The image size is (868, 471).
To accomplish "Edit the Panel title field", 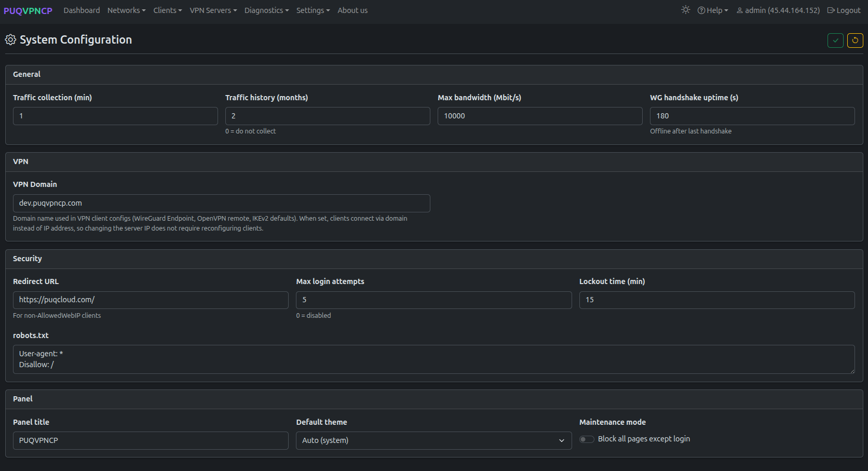I will point(151,440).
